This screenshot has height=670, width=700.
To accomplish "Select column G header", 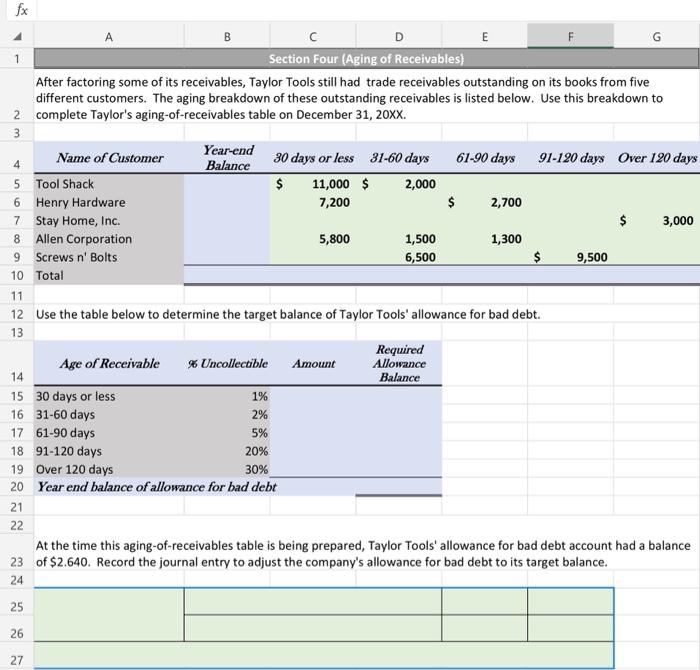I will coord(657,37).
